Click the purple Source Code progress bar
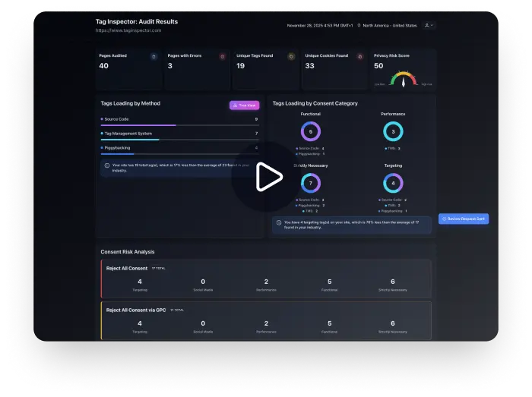This screenshot has height=397, width=532. pos(138,125)
